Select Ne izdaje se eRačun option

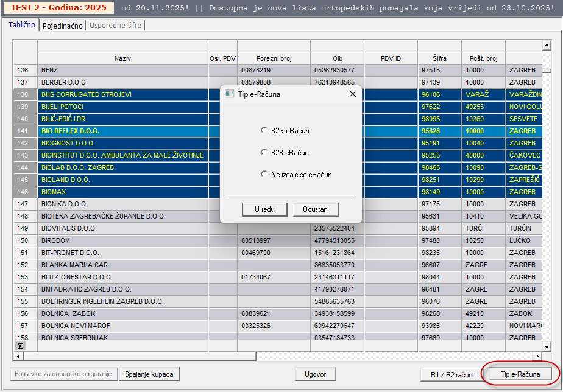(x=264, y=174)
